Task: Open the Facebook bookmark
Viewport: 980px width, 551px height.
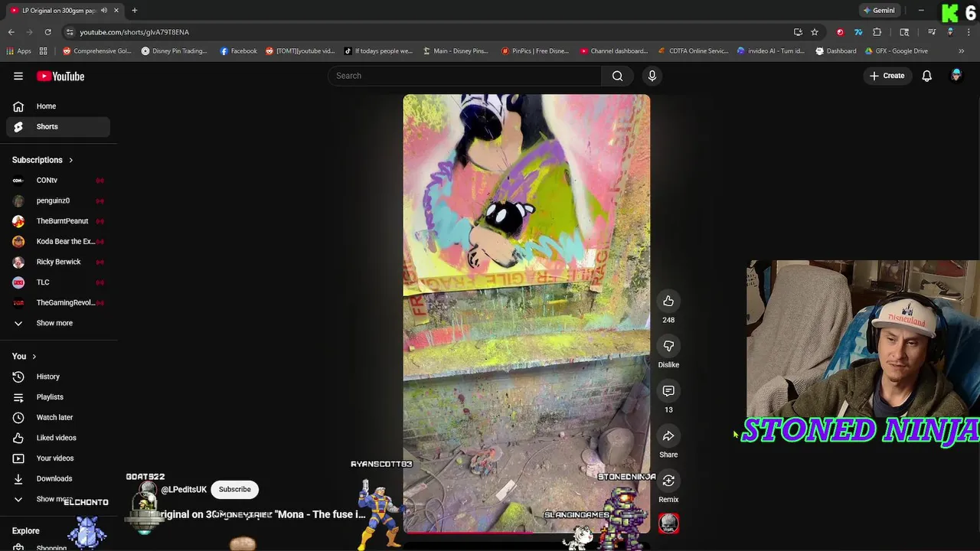Action: coord(238,51)
